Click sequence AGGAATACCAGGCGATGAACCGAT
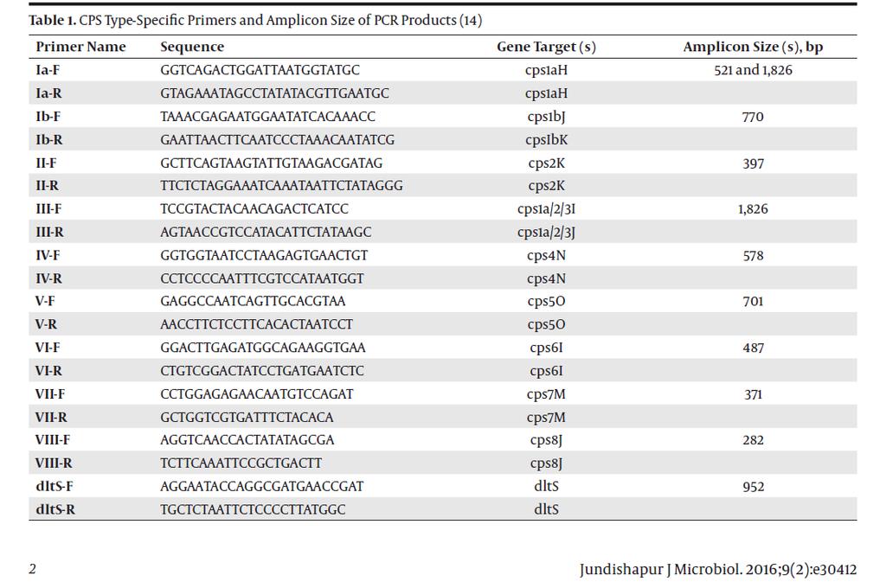This screenshot has width=886, height=588. [x=262, y=486]
